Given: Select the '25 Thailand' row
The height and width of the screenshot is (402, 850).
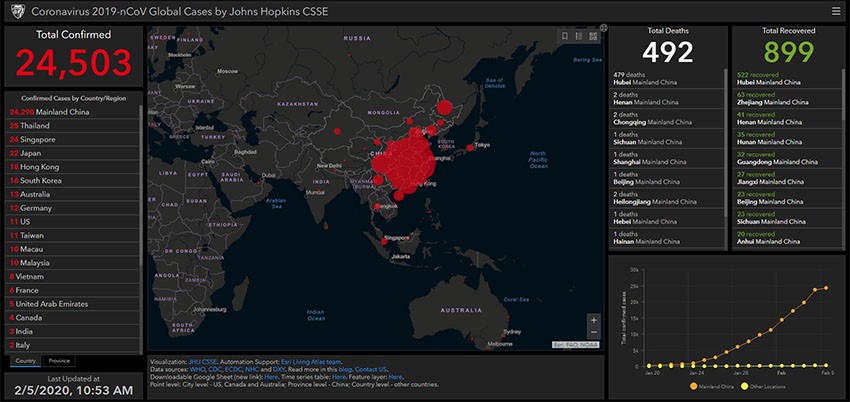Looking at the screenshot, I should [x=73, y=126].
